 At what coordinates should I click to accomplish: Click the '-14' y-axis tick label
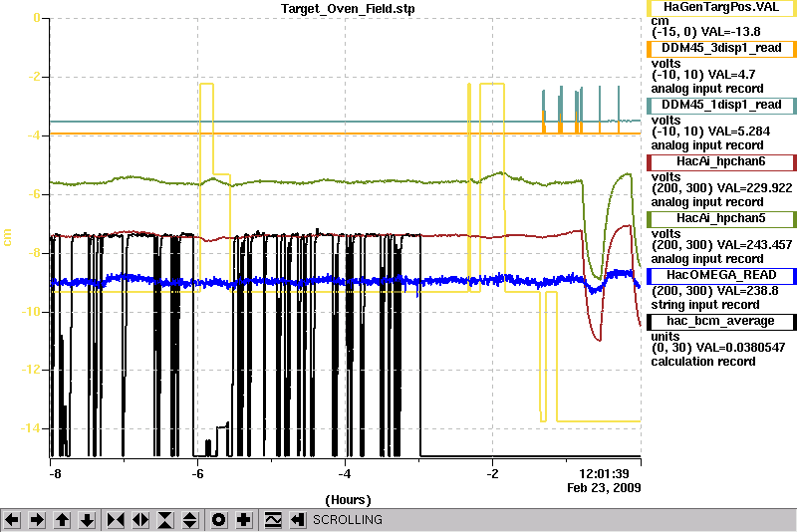pos(30,428)
